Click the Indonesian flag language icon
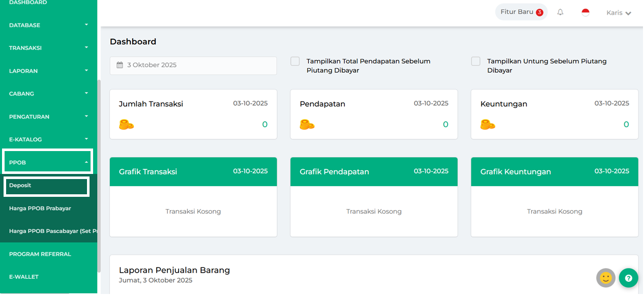The width and height of the screenshot is (644, 296). point(586,12)
